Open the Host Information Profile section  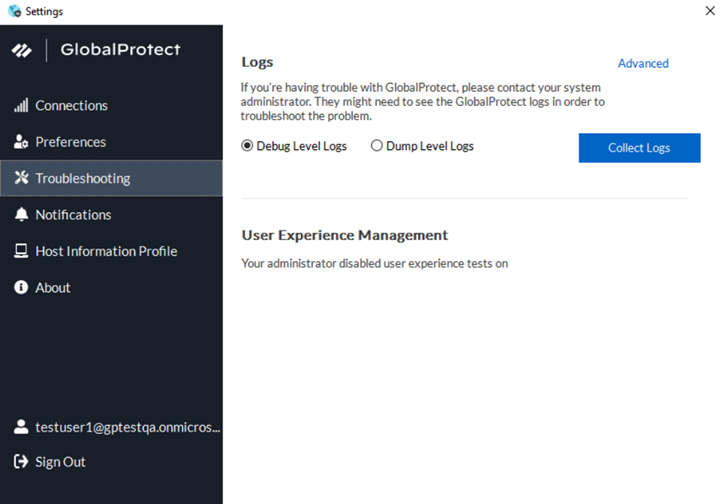pos(106,251)
